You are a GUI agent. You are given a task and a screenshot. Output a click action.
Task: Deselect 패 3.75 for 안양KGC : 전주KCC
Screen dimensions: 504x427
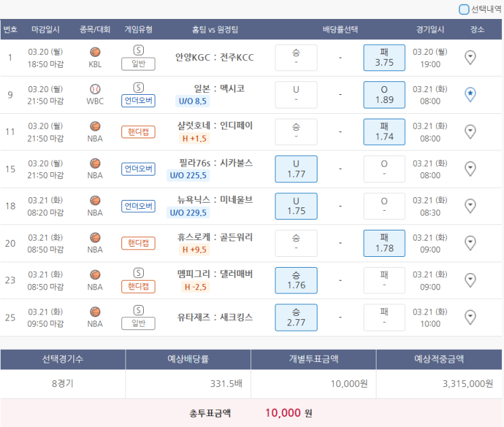(x=384, y=58)
